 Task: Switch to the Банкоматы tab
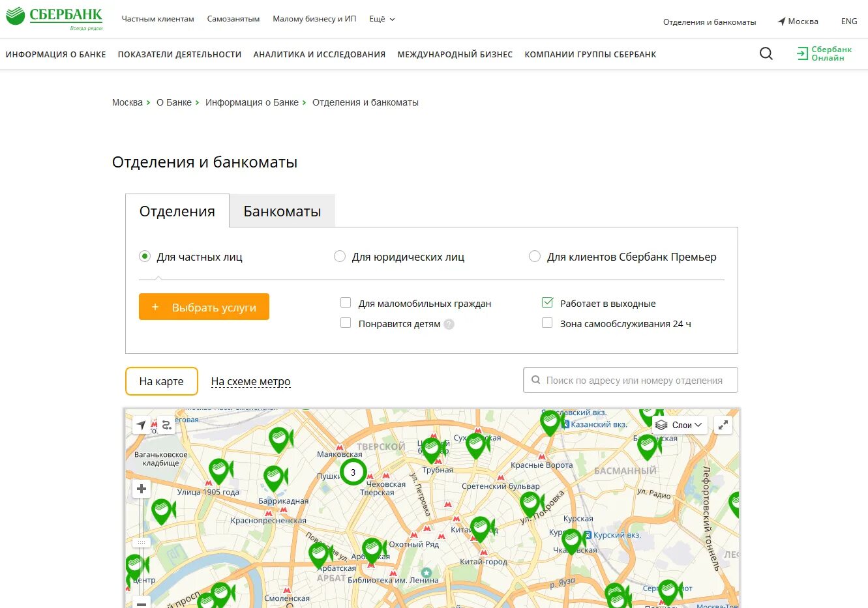tap(282, 211)
